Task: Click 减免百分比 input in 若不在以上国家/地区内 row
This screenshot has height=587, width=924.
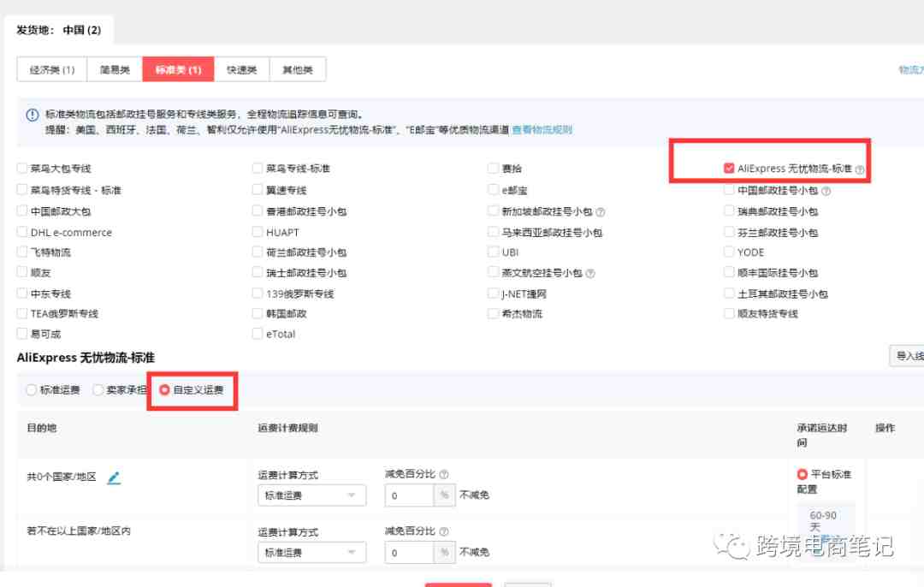Action: coord(410,553)
